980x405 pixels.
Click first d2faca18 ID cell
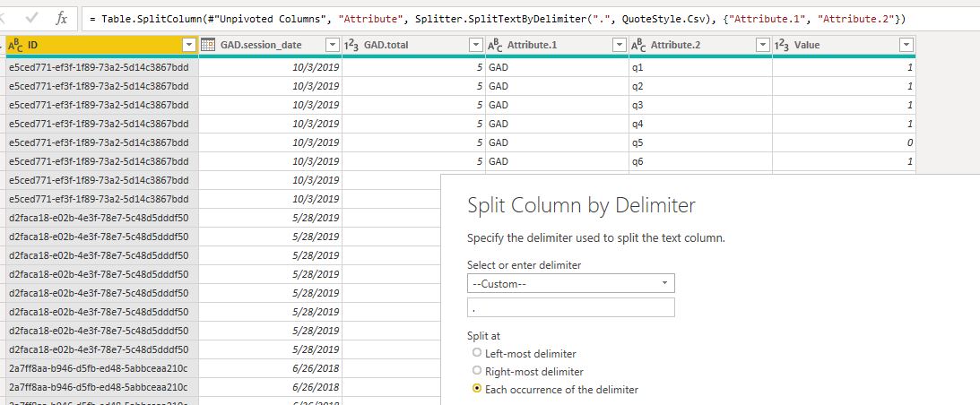pos(102,218)
